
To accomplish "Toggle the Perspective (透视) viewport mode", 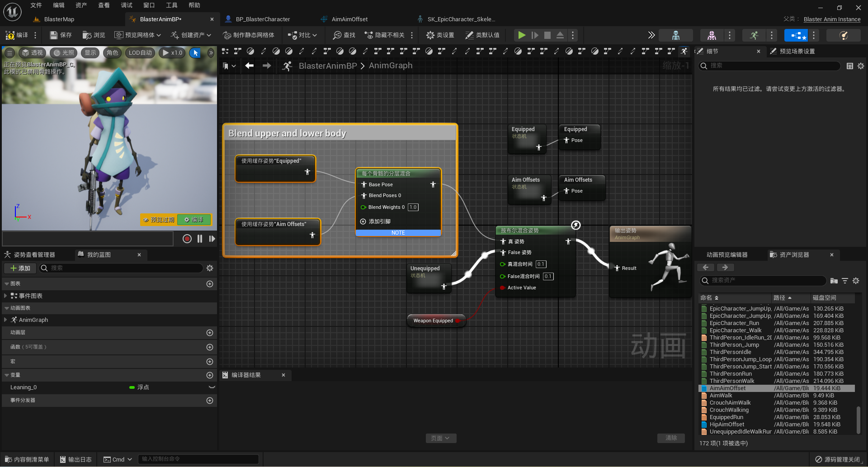I will (x=32, y=53).
